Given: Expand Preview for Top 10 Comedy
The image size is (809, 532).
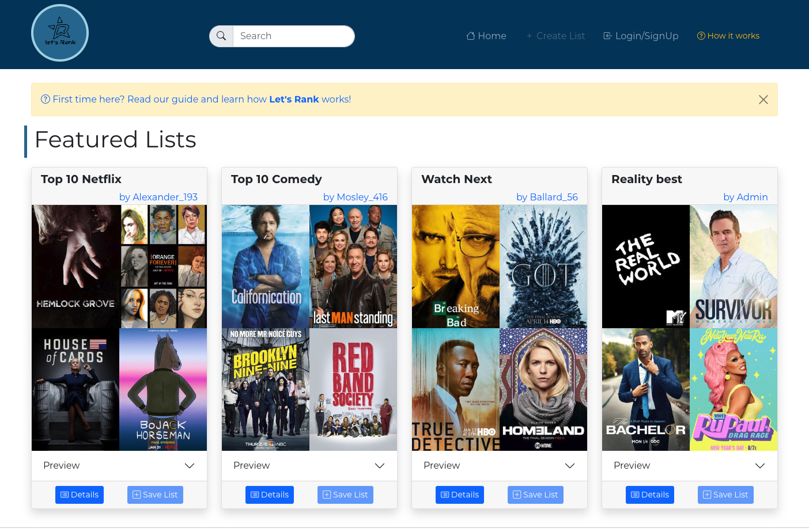Looking at the screenshot, I should coord(309,465).
